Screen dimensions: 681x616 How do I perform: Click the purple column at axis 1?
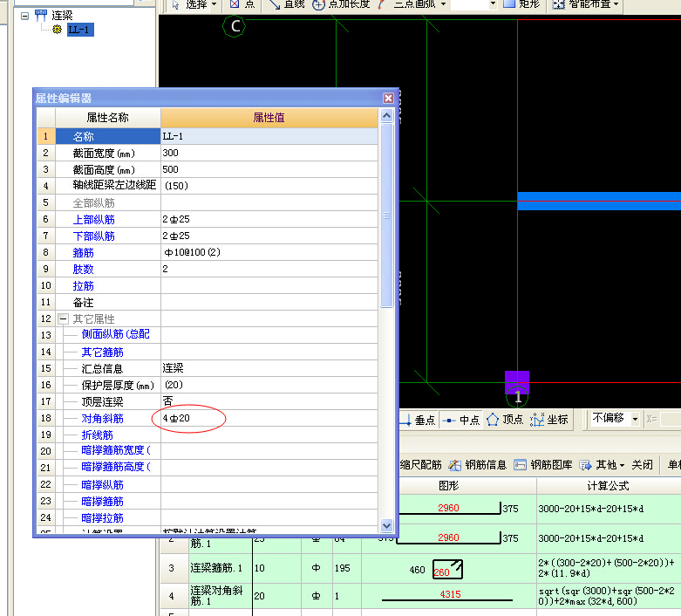pos(517,382)
